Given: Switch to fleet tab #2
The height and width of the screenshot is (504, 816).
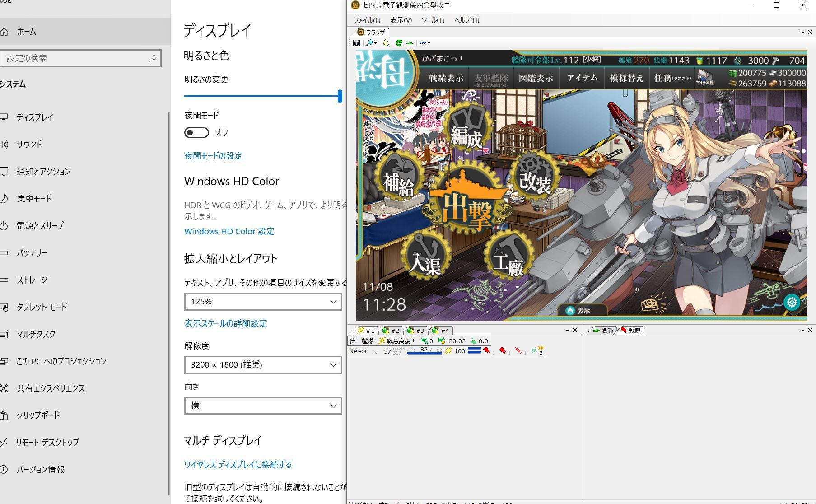Looking at the screenshot, I should [x=391, y=331].
